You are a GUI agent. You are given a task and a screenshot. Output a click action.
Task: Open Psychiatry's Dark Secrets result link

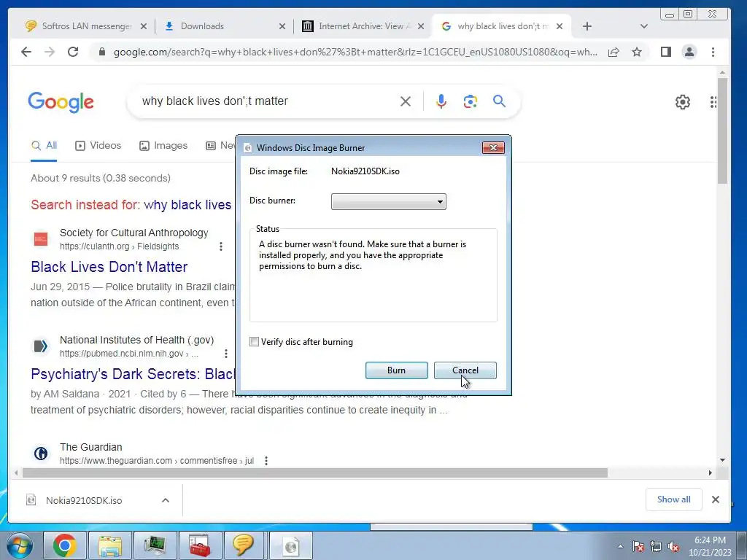(133, 374)
